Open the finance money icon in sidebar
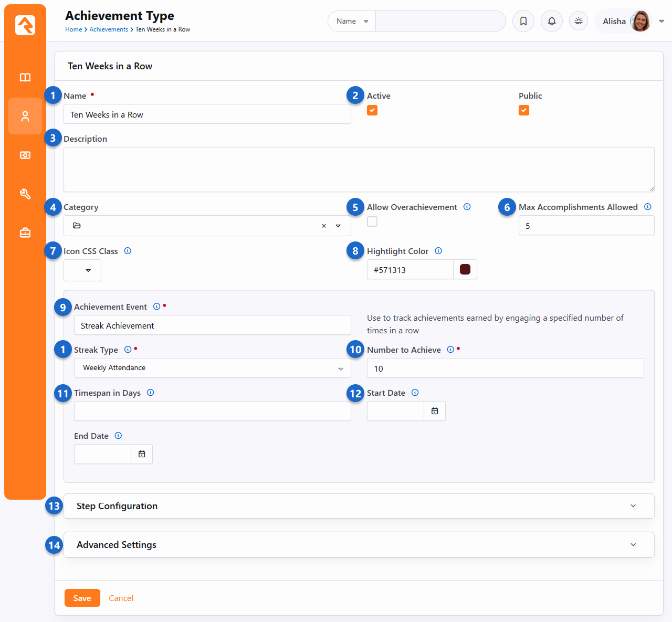The image size is (672, 622). point(25,155)
